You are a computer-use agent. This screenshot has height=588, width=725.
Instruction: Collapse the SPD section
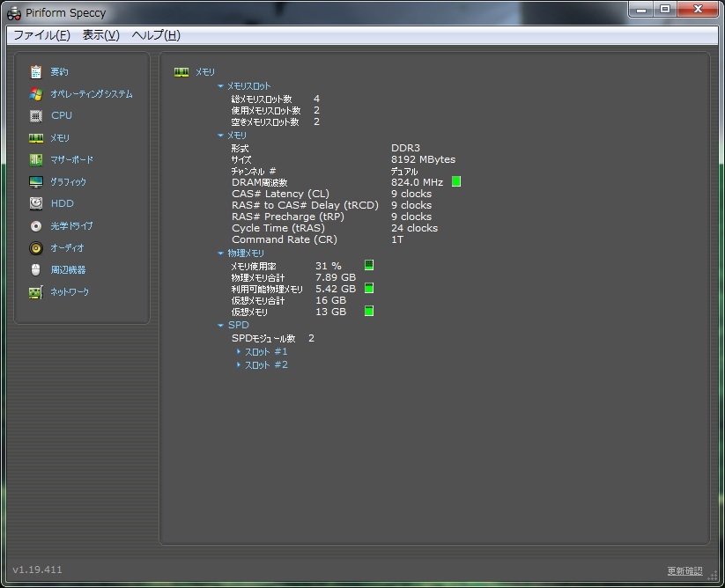pos(220,325)
